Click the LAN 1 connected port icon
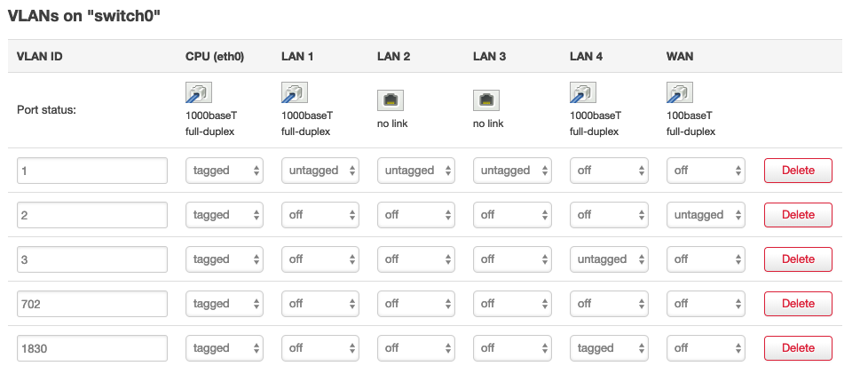868x382 pixels. tap(295, 93)
